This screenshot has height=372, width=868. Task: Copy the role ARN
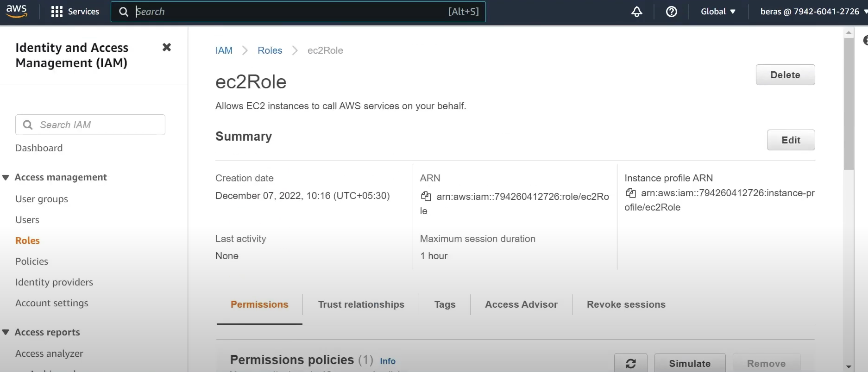(x=426, y=196)
